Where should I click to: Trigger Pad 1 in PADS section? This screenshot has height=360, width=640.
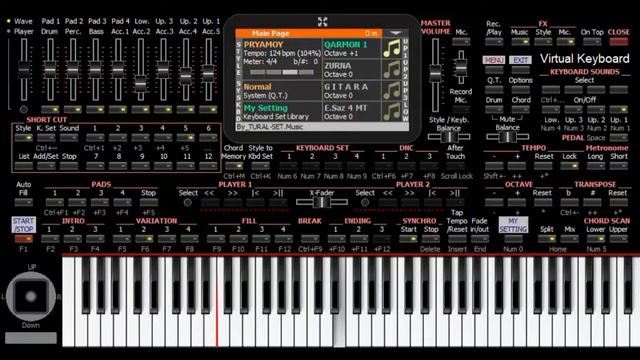coord(54,202)
